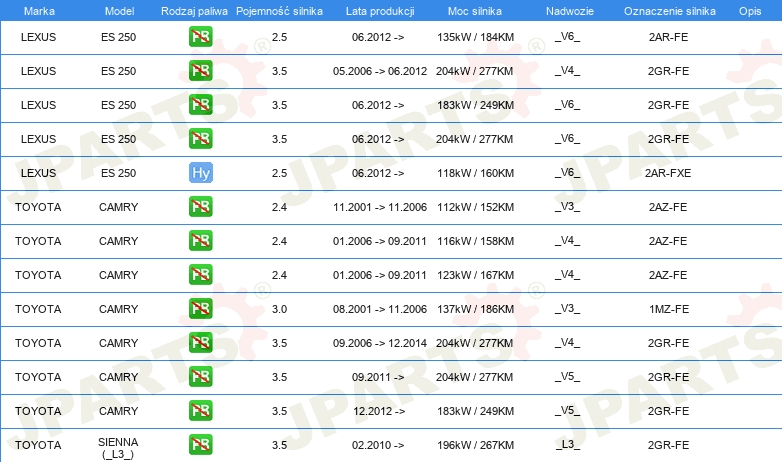The image size is (782, 462).
Task: Click the 2GR-FE cell in the Sienna row
Action: 668,445
